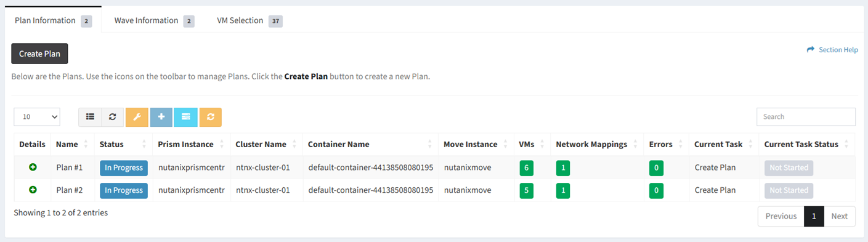Screen dimensions: 868x242
Task: Click the orange sync toolbar icon
Action: click(210, 117)
